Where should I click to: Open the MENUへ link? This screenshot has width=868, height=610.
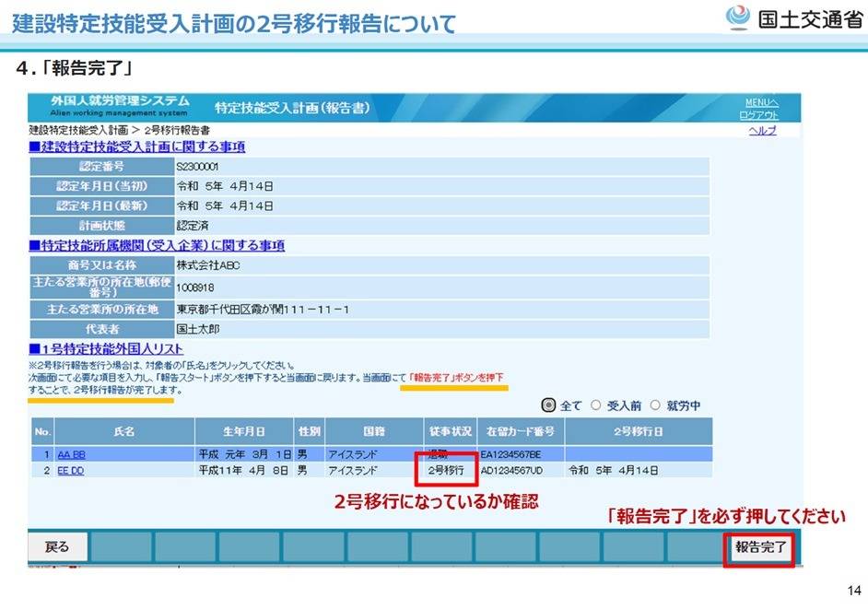(760, 101)
